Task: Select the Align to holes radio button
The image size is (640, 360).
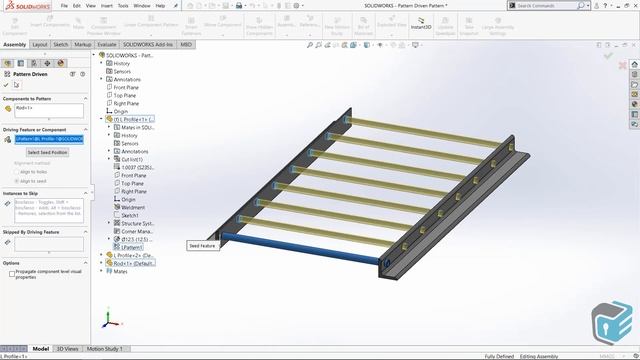Action: point(17,172)
